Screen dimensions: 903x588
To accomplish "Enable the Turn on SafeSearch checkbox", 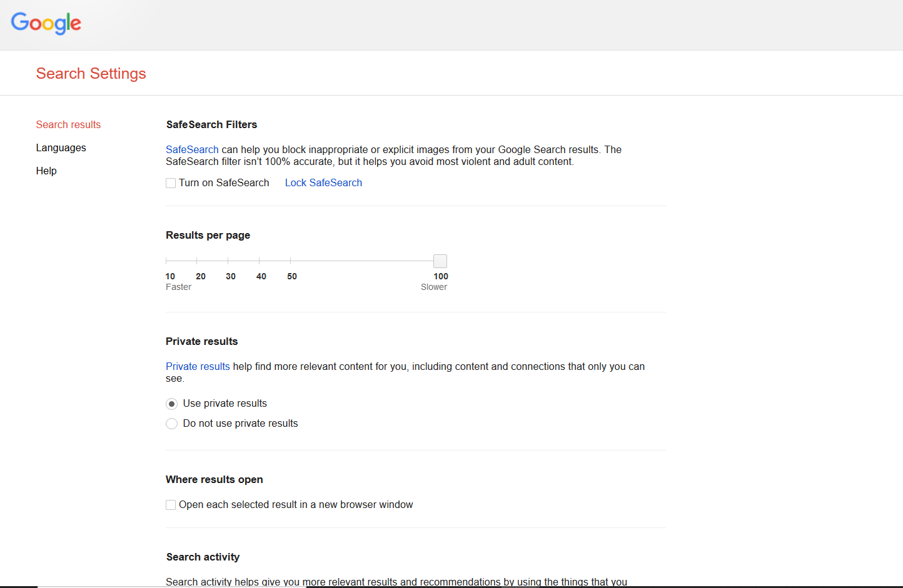I will pyautogui.click(x=171, y=183).
